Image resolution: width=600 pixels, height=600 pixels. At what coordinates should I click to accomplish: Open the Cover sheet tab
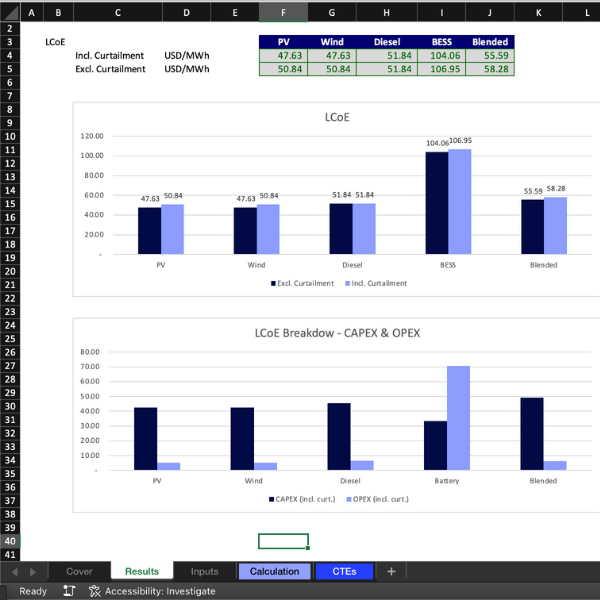coord(79,571)
